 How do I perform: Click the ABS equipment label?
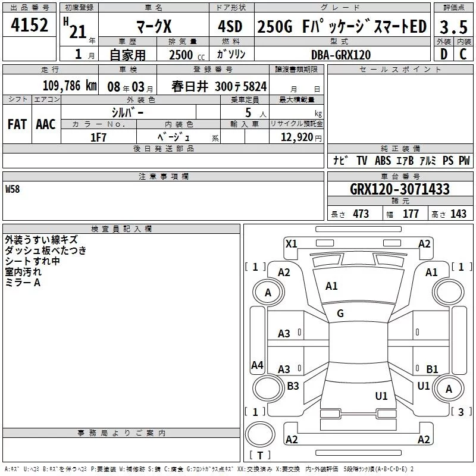(x=383, y=161)
